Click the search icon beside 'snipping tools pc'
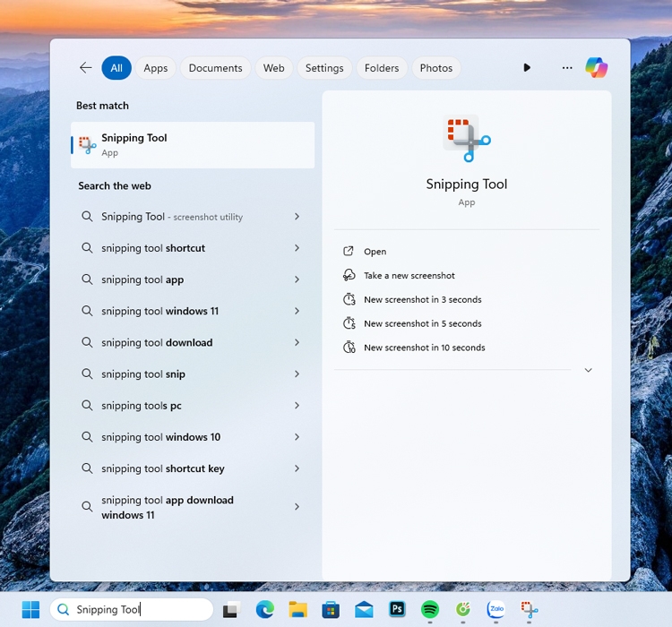This screenshot has width=672, height=627. (87, 405)
